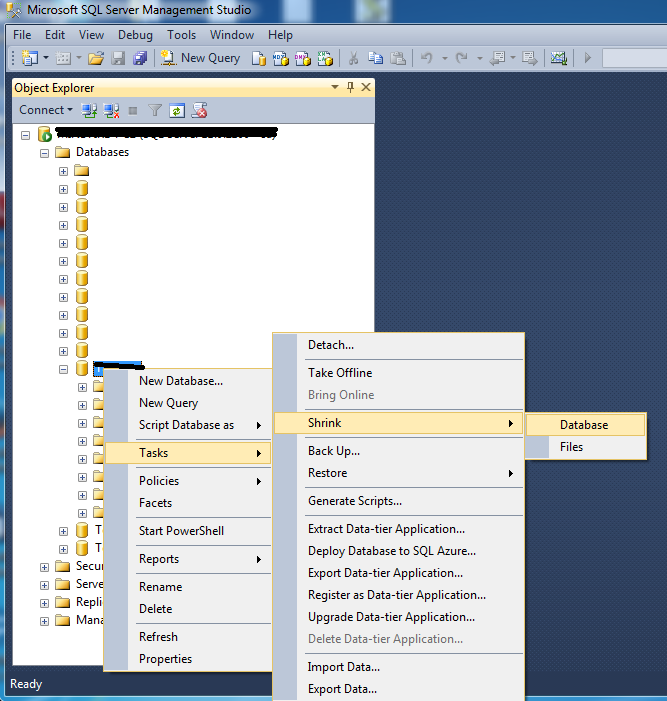Choose Database in the Shrink submenu
The height and width of the screenshot is (701, 667).
click(586, 425)
